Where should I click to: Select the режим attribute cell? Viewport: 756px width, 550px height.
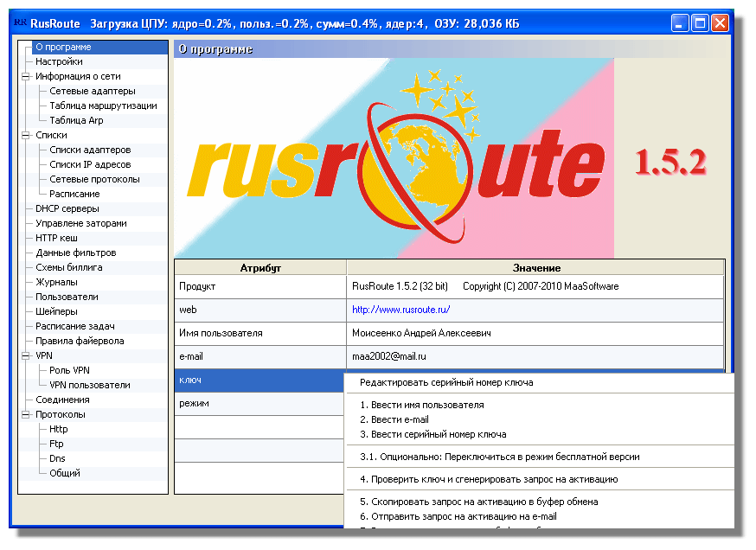click(x=260, y=404)
